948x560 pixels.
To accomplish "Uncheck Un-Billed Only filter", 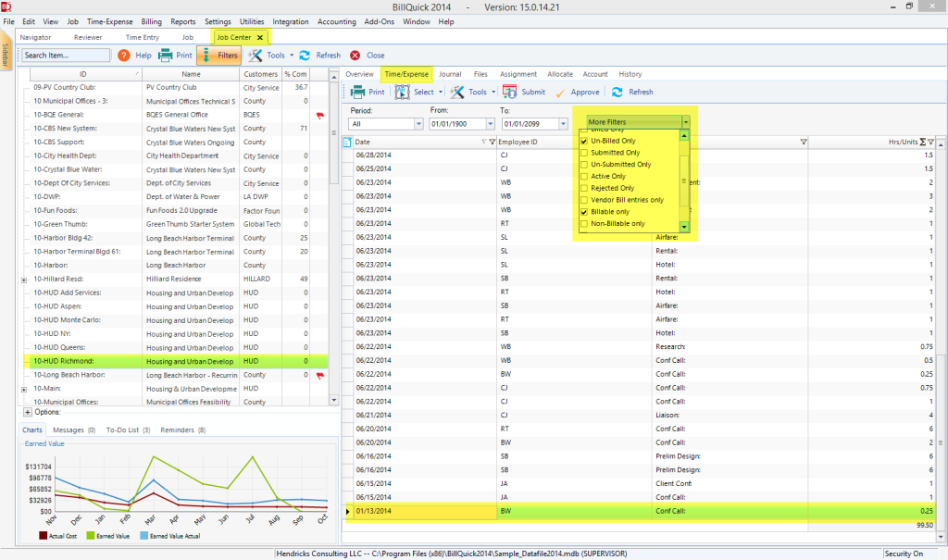I will 584,141.
